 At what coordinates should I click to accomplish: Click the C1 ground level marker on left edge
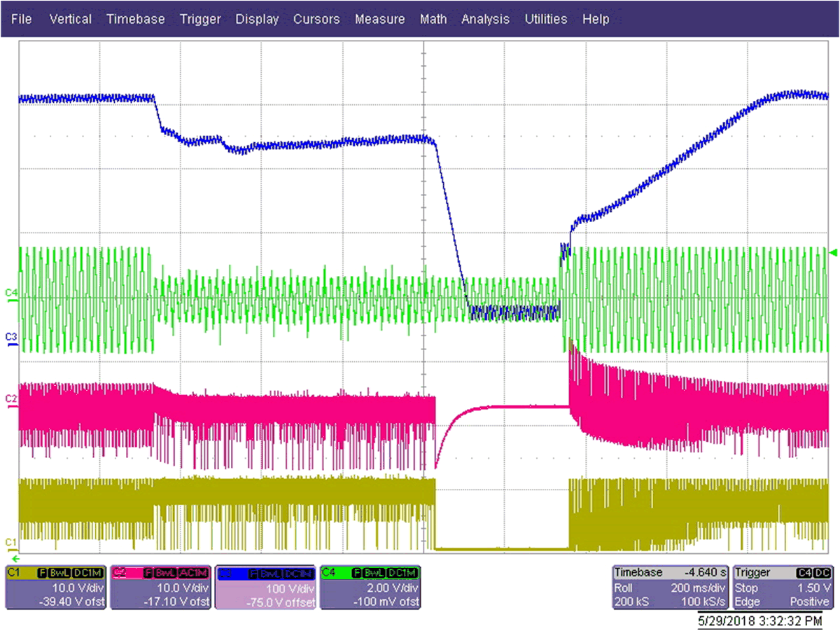(x=10, y=543)
